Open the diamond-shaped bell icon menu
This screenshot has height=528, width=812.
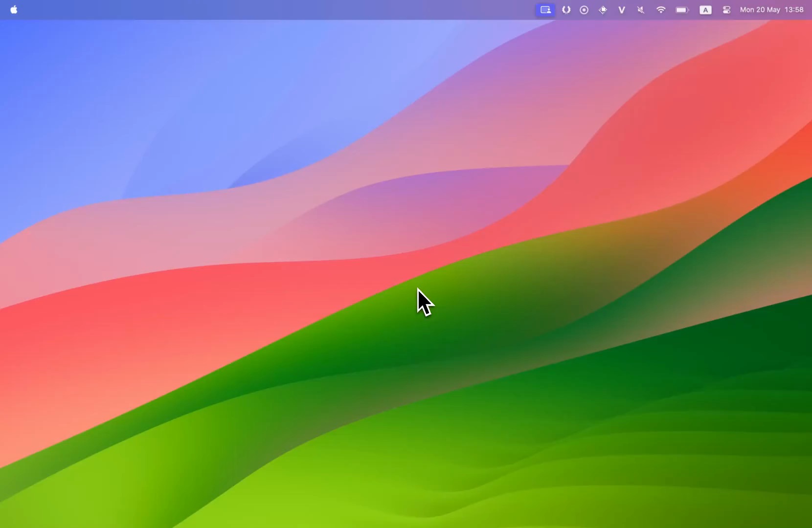[x=603, y=10]
